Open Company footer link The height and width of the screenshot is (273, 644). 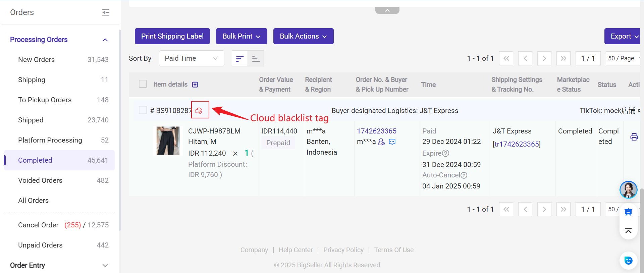coord(254,250)
